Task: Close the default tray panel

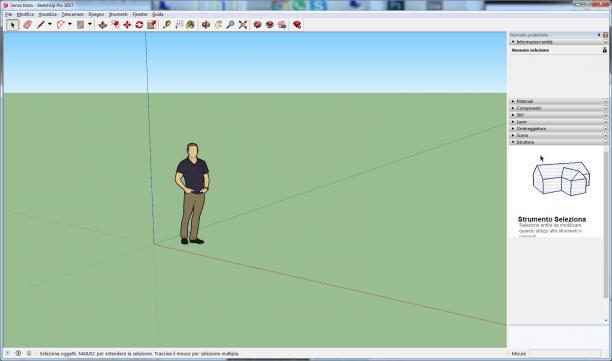Action: click(x=605, y=35)
